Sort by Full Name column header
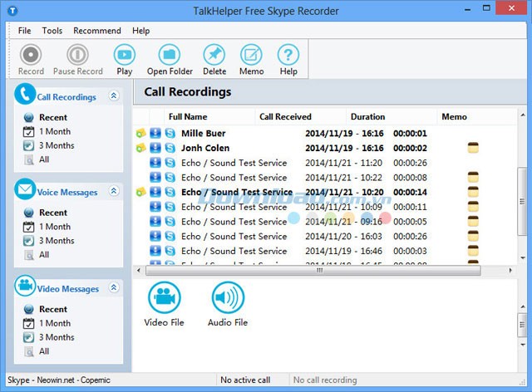The image size is (532, 392). 209,116
